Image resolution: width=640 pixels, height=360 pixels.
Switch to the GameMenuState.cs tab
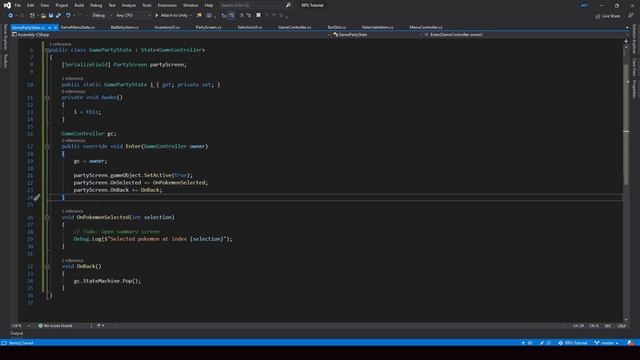[78, 27]
